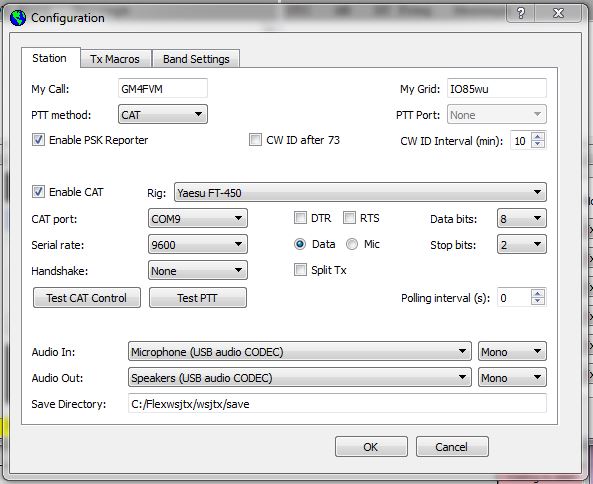Open the Serial rate dropdown

click(197, 244)
